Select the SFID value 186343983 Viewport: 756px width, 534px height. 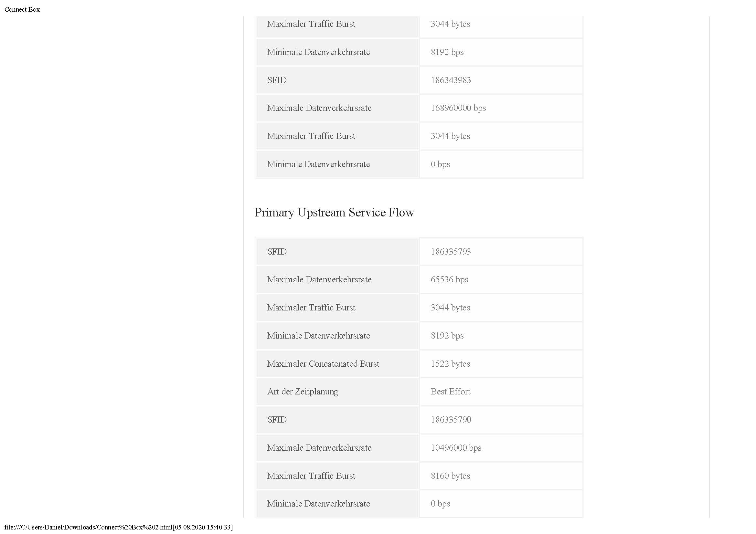tap(451, 80)
